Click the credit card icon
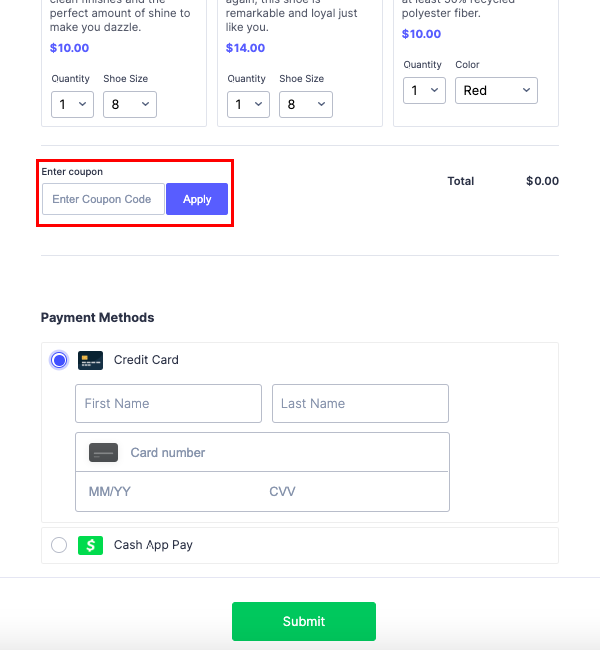600x650 pixels. click(x=90, y=360)
